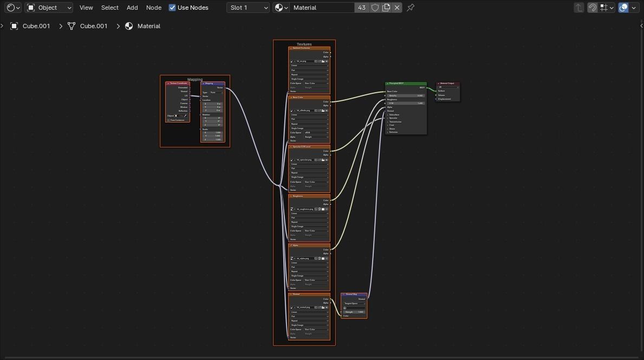Open the View menu

86,8
